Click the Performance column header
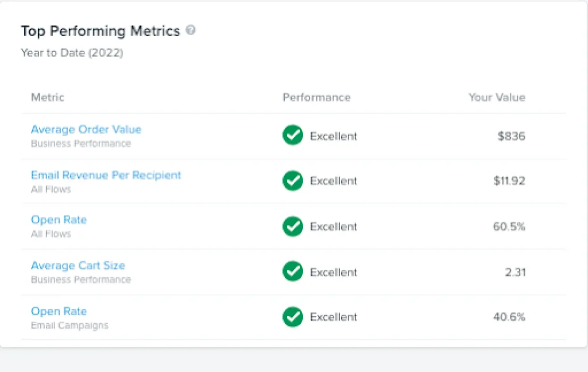The width and height of the screenshot is (588, 372). pos(316,98)
